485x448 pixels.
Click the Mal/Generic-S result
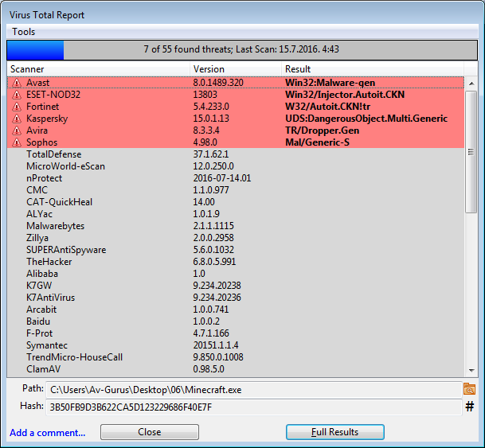pos(317,142)
